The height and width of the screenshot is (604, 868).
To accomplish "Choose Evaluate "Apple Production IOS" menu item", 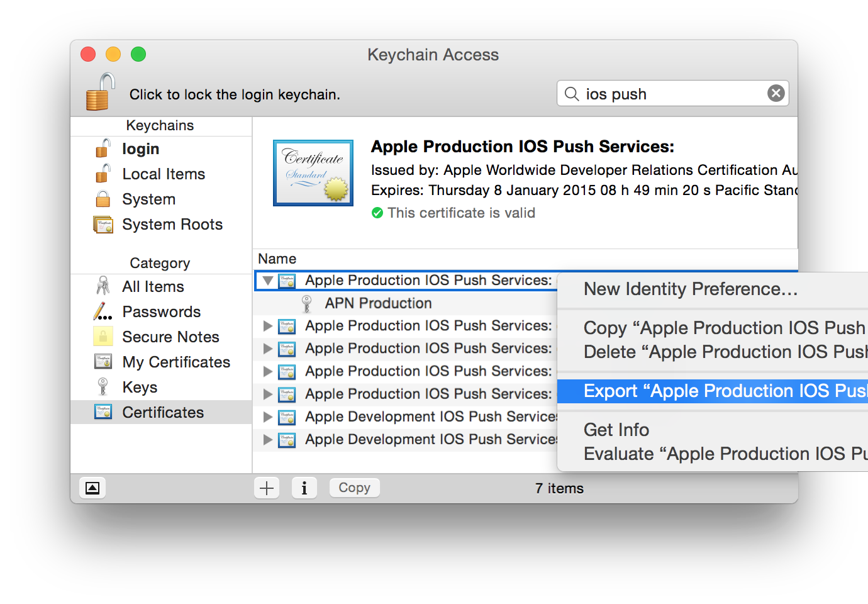I will coord(713,454).
